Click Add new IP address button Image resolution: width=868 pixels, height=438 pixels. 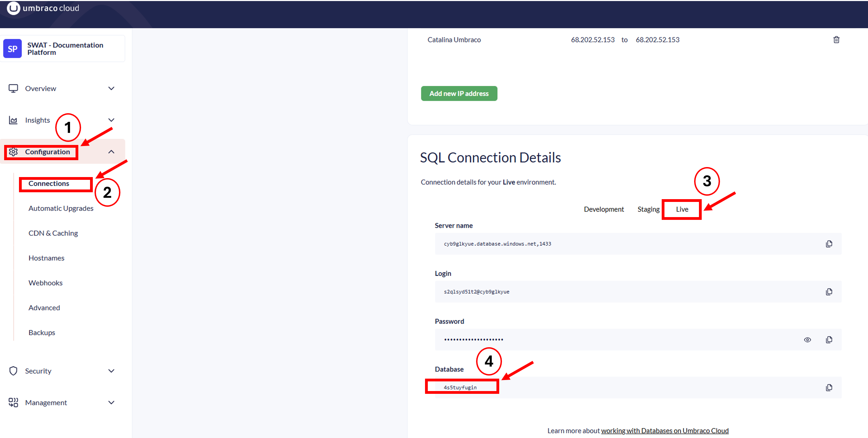tap(459, 94)
